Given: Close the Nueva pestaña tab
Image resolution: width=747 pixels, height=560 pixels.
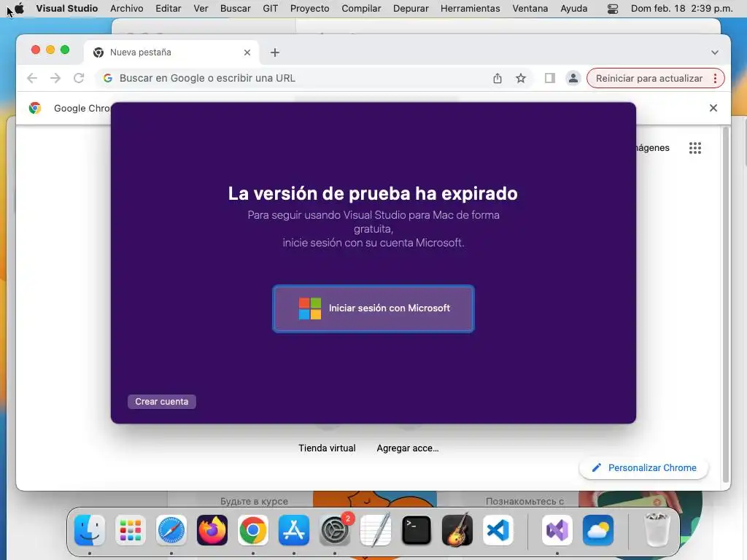Looking at the screenshot, I should coord(247,52).
